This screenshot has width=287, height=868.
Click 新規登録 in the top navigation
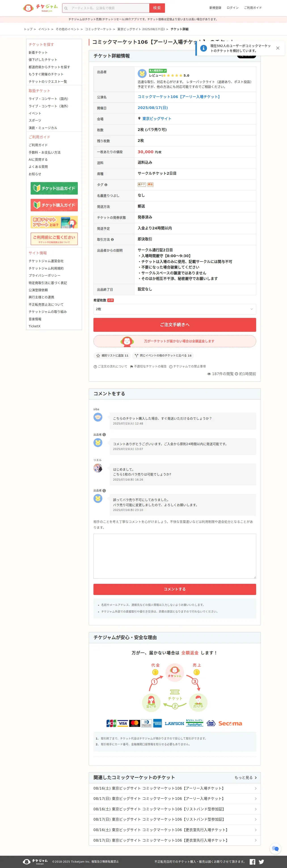click(x=215, y=8)
